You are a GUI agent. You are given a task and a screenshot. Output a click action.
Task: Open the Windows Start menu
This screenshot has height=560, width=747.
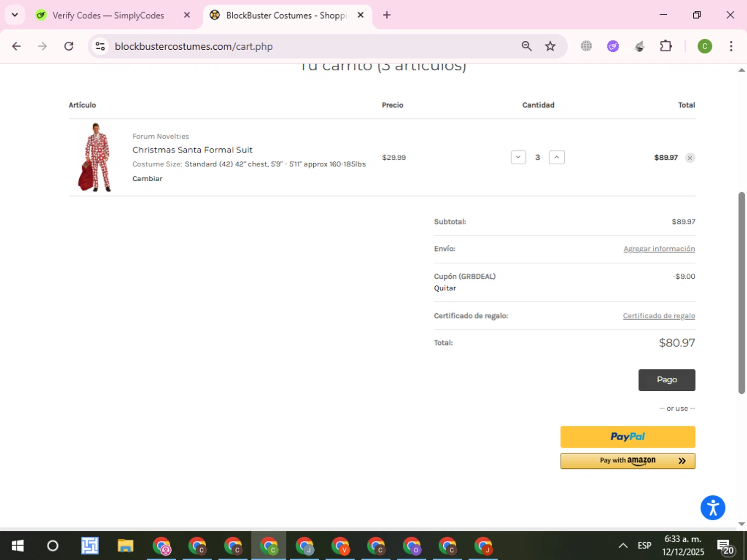(17, 546)
